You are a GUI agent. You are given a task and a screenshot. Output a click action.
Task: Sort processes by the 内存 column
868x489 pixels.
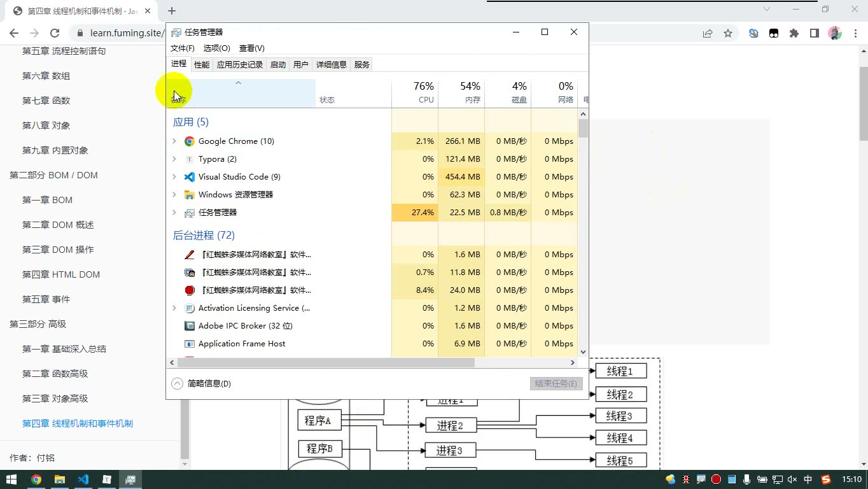pos(461,93)
